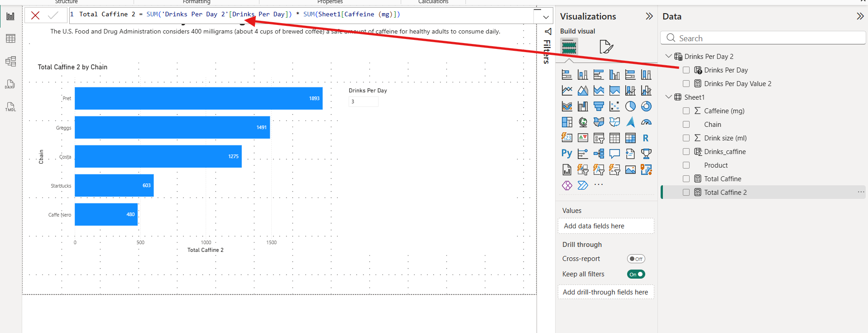This screenshot has width=868, height=333.
Task: Check the Caffeine (mg) field checkbox
Action: pyautogui.click(x=686, y=111)
